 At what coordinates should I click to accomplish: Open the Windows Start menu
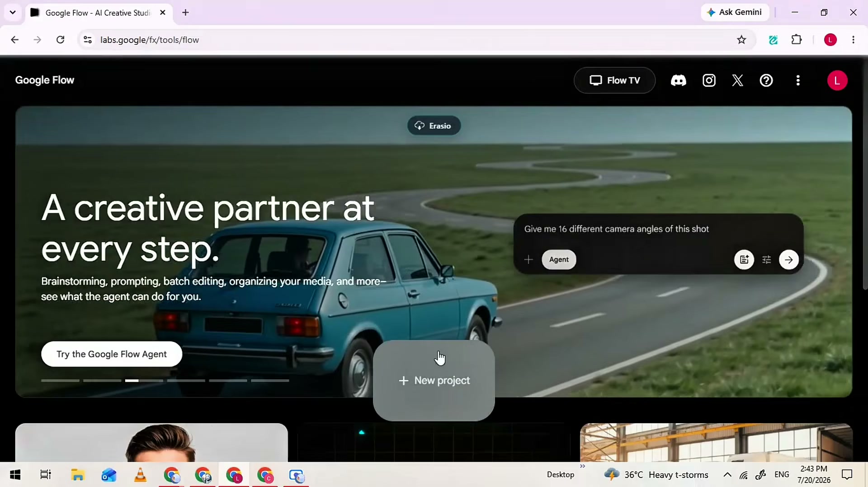15,475
